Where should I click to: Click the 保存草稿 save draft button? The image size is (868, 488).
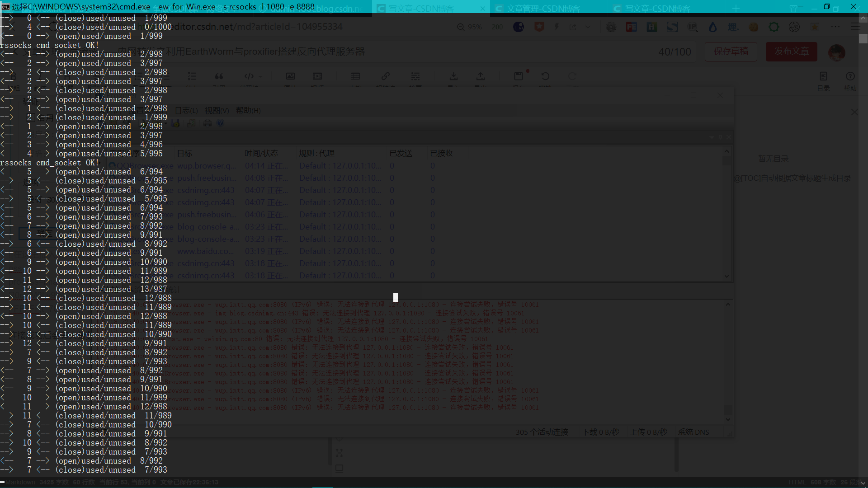(731, 52)
